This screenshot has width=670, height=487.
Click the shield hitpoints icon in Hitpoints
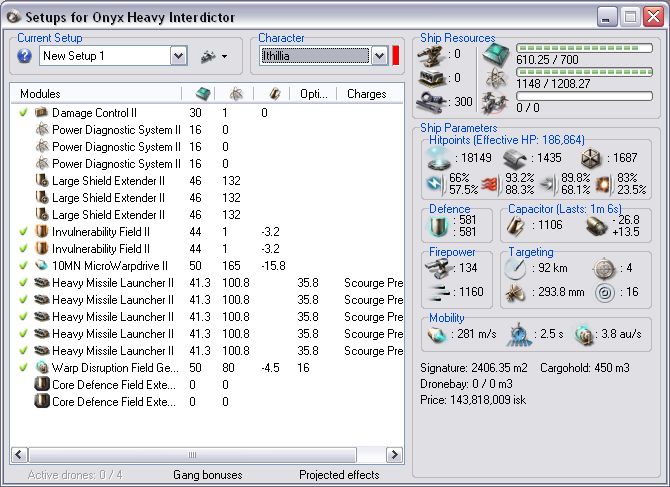(x=437, y=158)
